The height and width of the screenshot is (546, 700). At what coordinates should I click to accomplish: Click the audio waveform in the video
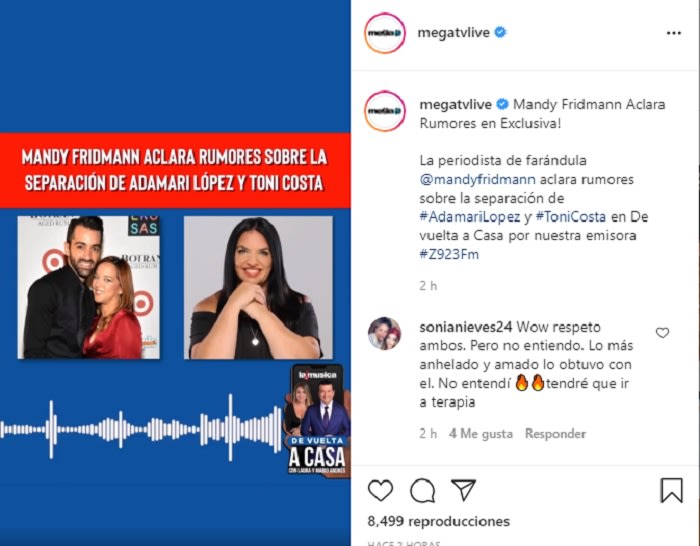142,429
